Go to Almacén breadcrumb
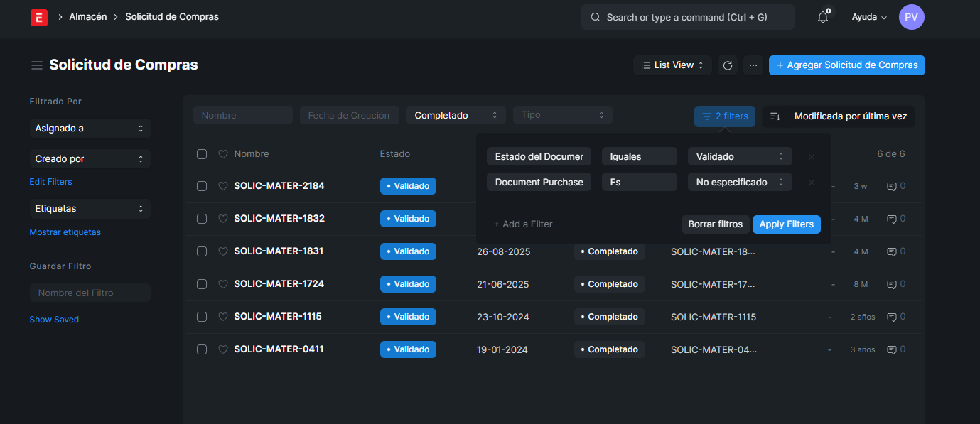The image size is (980, 424). coord(87,16)
